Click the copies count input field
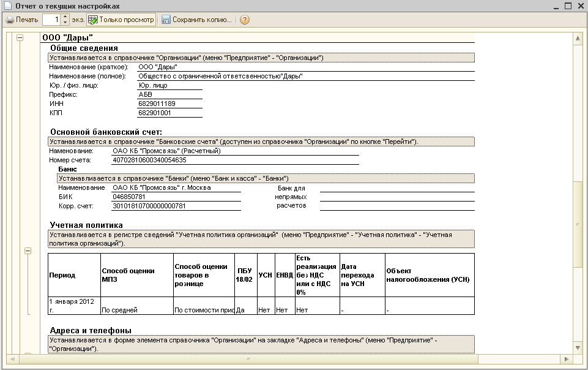This screenshot has width=588, height=370. pos(52,20)
